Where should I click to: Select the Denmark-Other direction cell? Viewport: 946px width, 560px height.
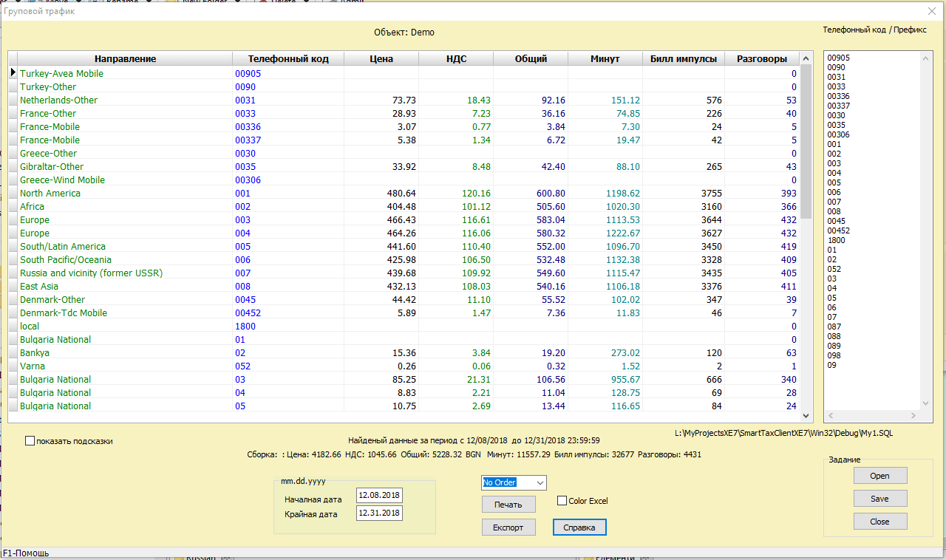(x=125, y=299)
